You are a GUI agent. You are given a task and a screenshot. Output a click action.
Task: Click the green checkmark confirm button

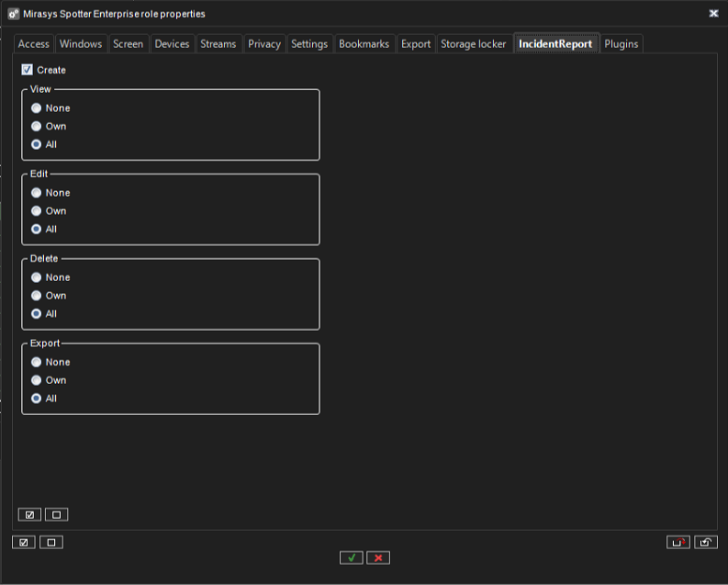coord(351,557)
